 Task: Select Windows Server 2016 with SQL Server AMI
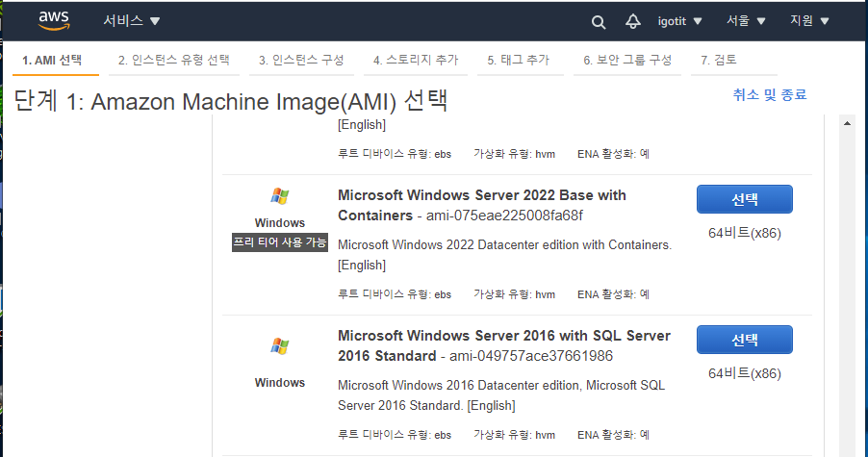[x=745, y=340]
